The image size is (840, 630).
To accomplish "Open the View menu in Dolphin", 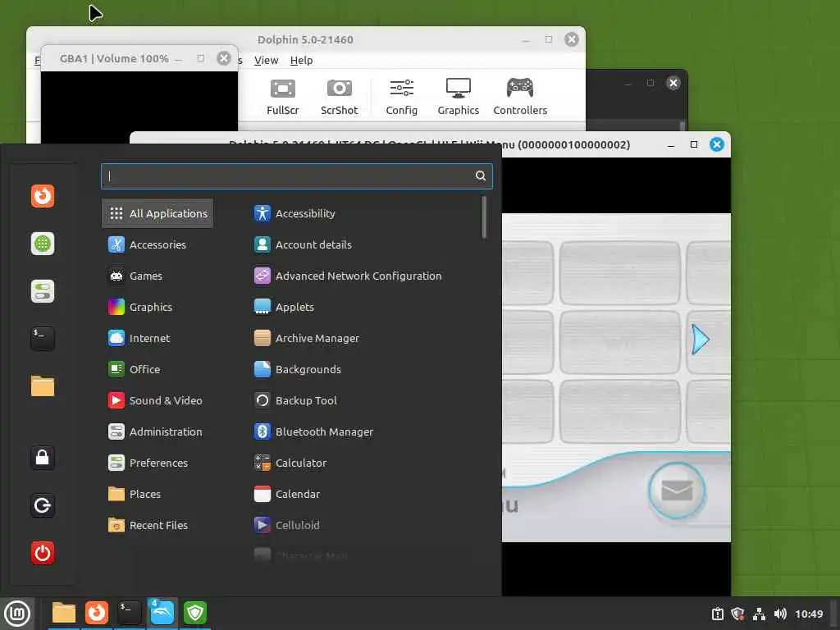I will 266,60.
